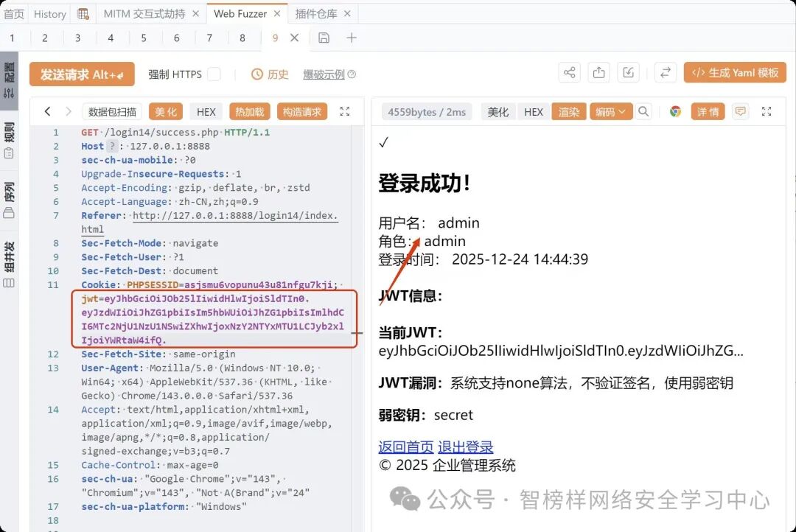This screenshot has width=796, height=532.
Task: Click HEX in the response panel
Action: [534, 111]
